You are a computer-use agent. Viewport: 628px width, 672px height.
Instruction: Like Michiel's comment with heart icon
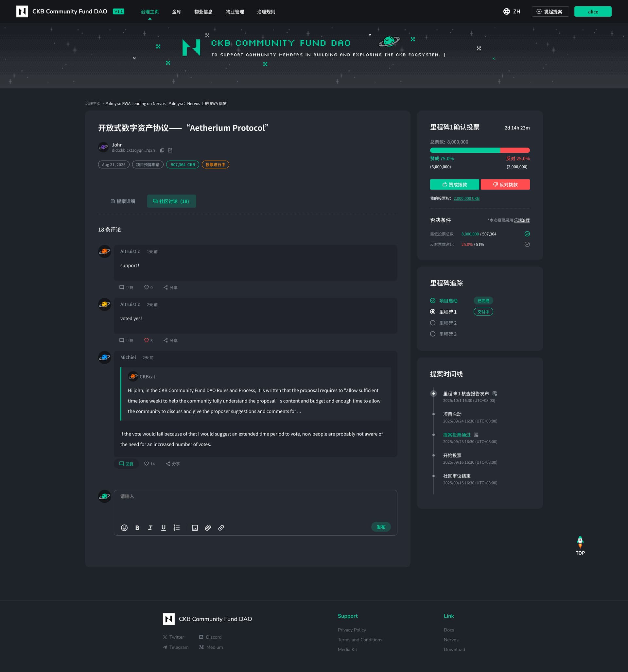147,463
